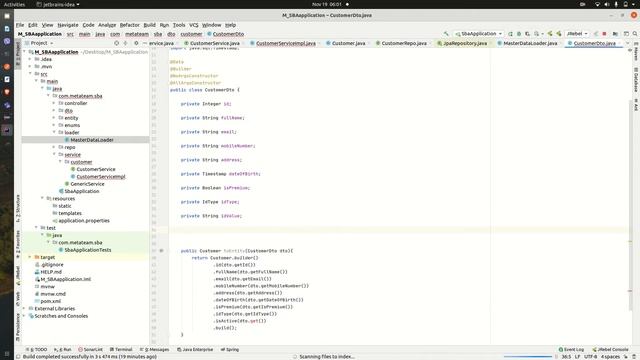Open the JRebel dropdown in toolbar

[x=577, y=34]
